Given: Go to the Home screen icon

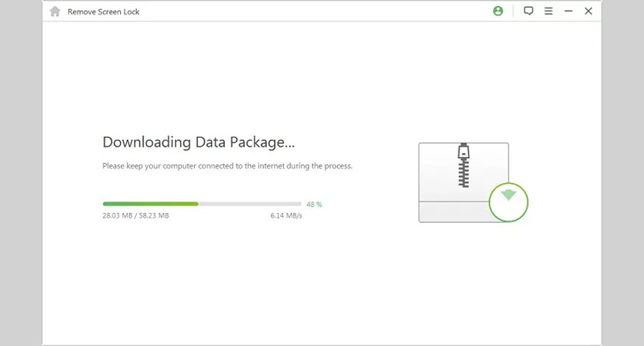Looking at the screenshot, I should point(55,12).
